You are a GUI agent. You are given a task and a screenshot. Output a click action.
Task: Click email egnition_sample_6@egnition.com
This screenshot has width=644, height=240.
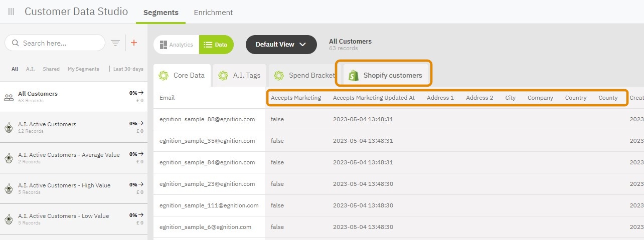click(205, 227)
